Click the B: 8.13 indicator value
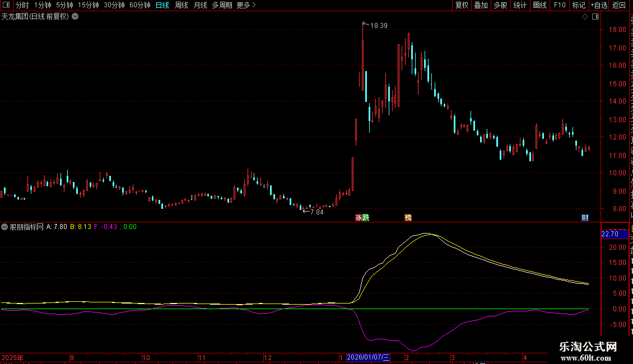The width and height of the screenshot is (633, 364). (x=81, y=227)
